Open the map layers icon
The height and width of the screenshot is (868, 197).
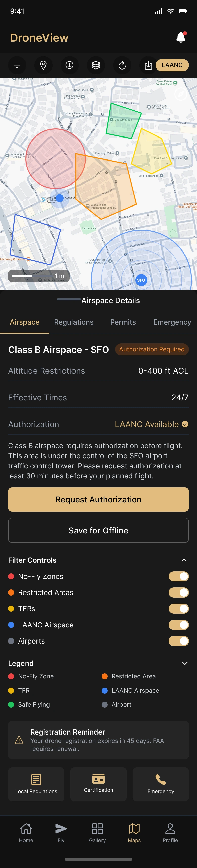pos(96,65)
